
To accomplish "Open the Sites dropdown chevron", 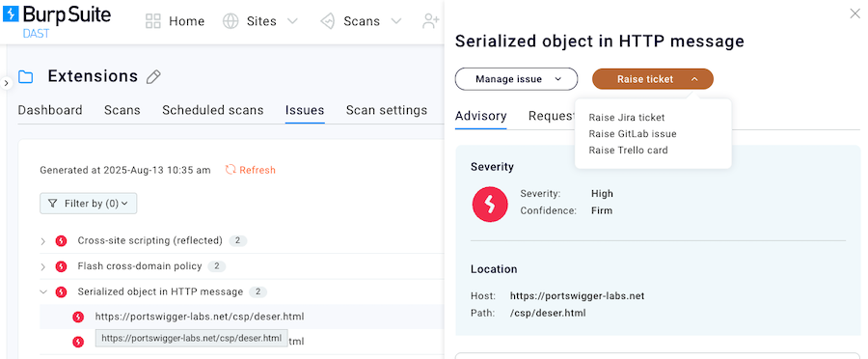I will 292,21.
